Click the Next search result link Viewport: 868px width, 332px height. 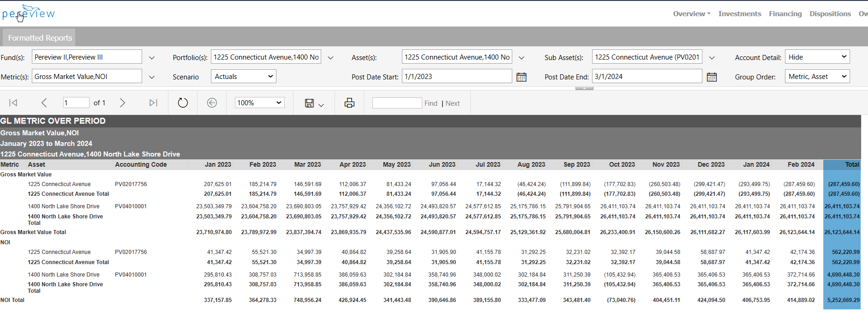click(x=452, y=103)
